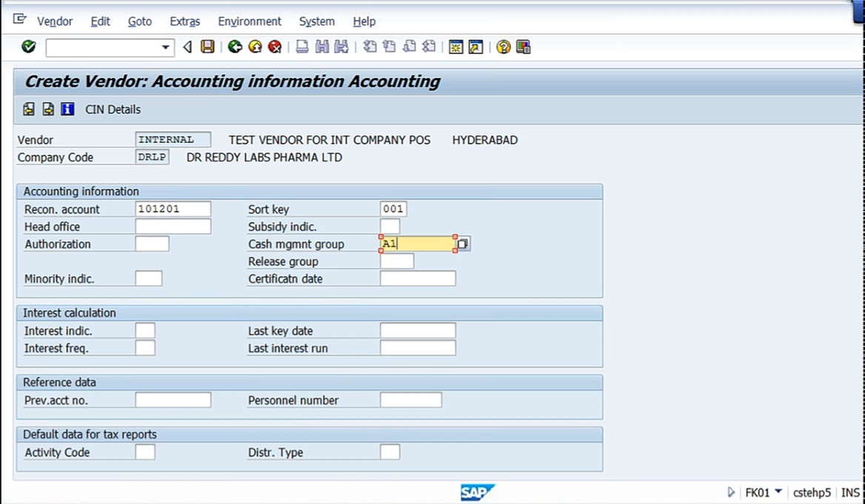This screenshot has width=865, height=504.
Task: Open the FK01 transaction dropdown in status bar
Action: 778,491
